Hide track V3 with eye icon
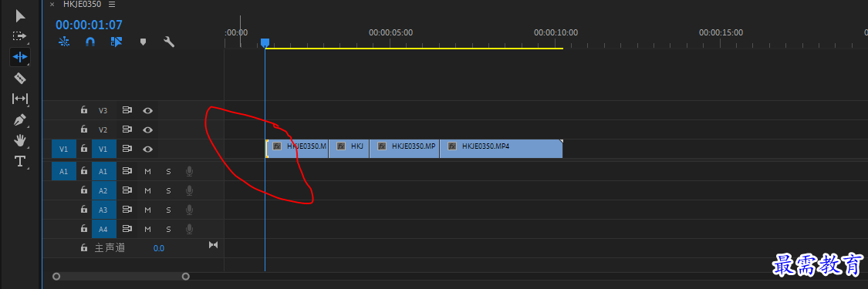 pos(147,110)
